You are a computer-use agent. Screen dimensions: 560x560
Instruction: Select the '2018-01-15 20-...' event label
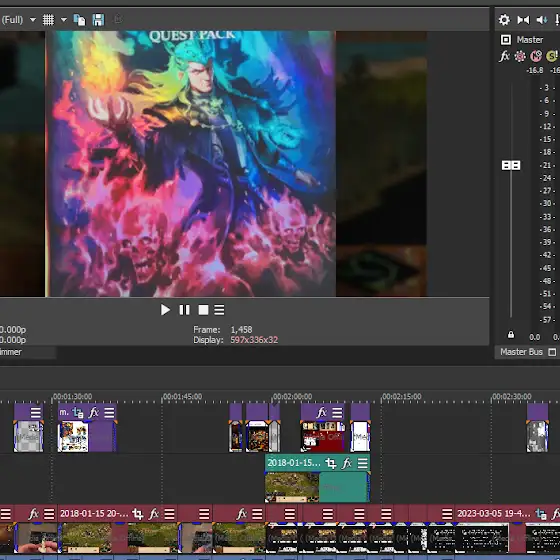click(94, 514)
